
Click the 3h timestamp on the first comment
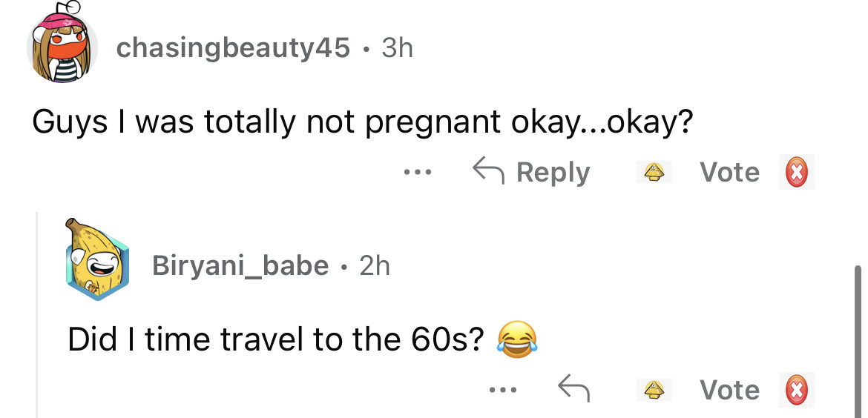[397, 48]
